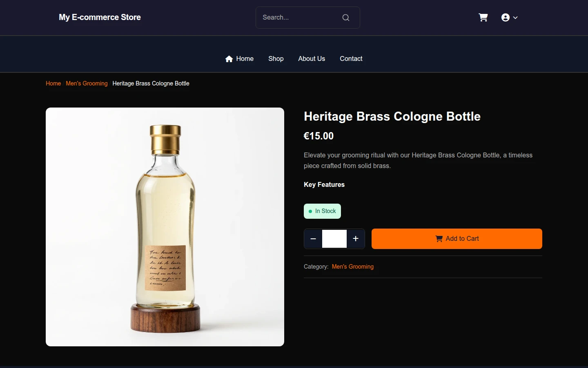The image size is (588, 368).
Task: Add to Cart button
Action: [457, 239]
